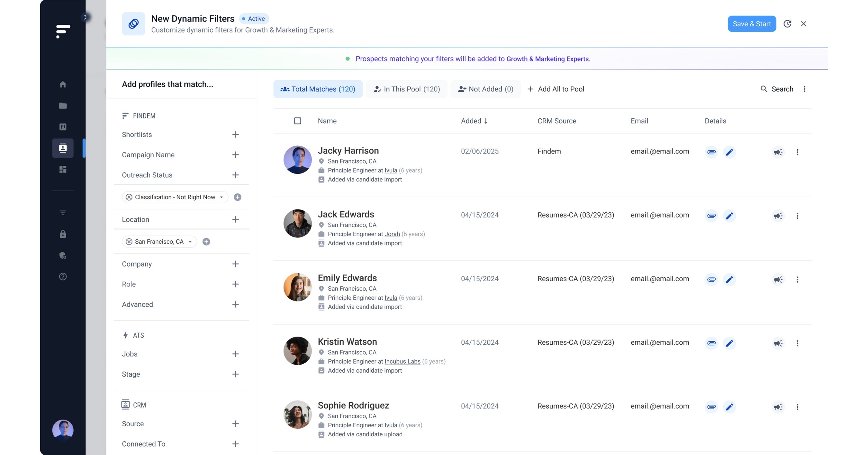Select the In This Pool tab

406,89
